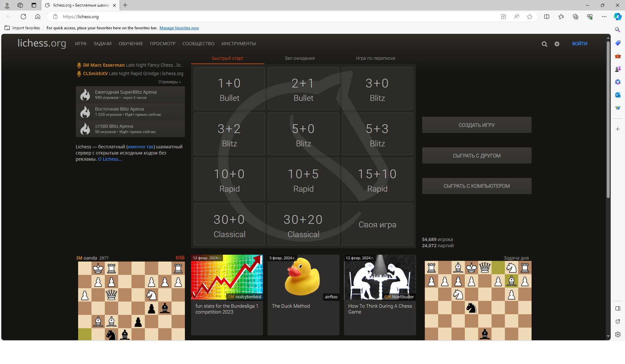Open the Outlook icon in the Edge sidebar
Screen dimensions: 625x364
tap(618, 95)
